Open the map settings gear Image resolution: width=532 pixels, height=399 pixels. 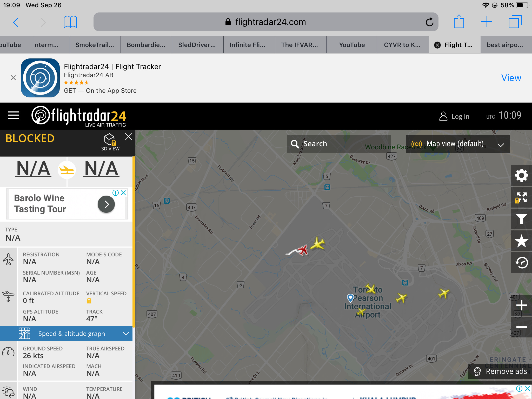(x=521, y=175)
